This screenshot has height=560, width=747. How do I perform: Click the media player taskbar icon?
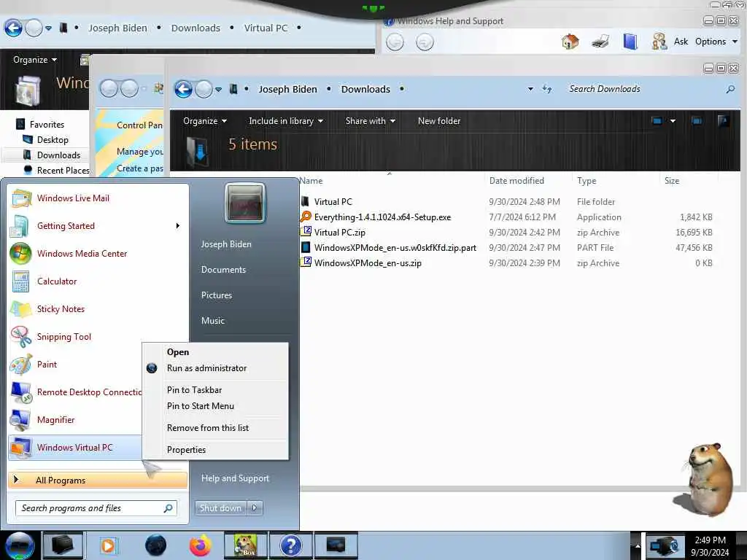[108, 545]
